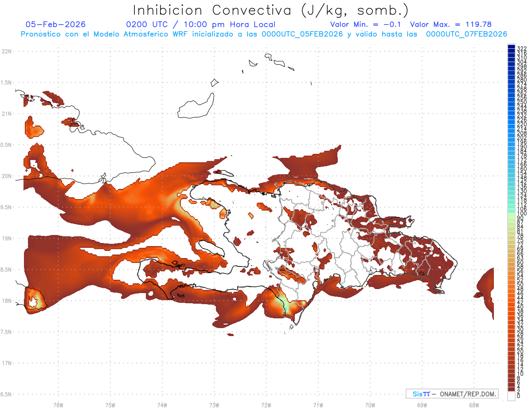Click the 20N latitude label
Screen dimensions: 532x411
6,176
